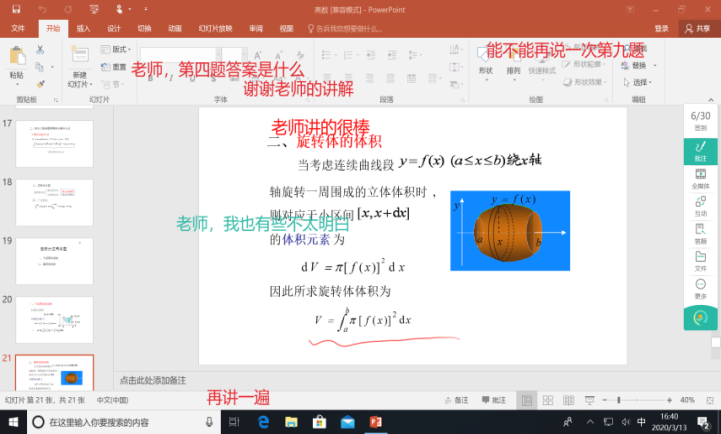Select the 批注 annotation pen tool
The image size is (721, 434).
(700, 150)
